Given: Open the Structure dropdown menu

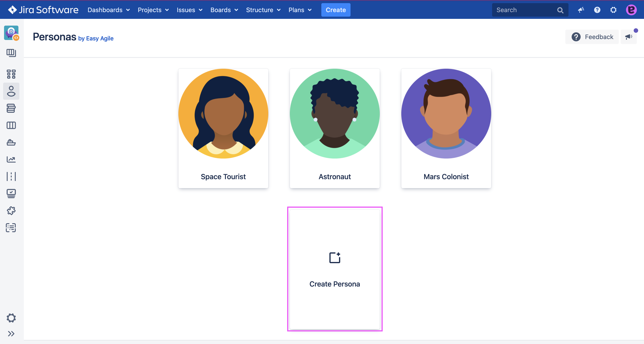Looking at the screenshot, I should [x=263, y=10].
